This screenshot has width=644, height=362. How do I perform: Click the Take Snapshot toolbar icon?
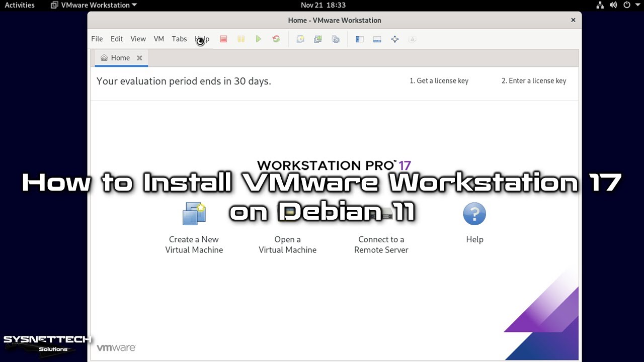[300, 39]
